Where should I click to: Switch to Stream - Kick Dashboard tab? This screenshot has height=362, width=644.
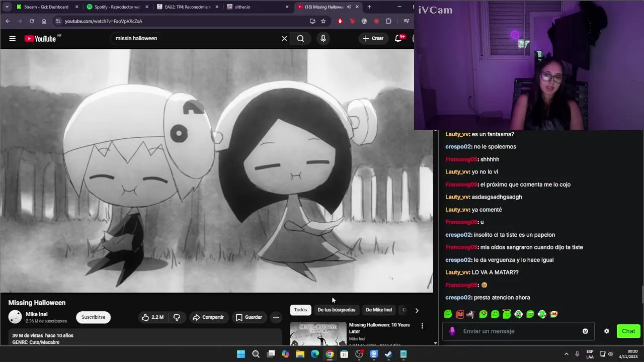(x=46, y=7)
